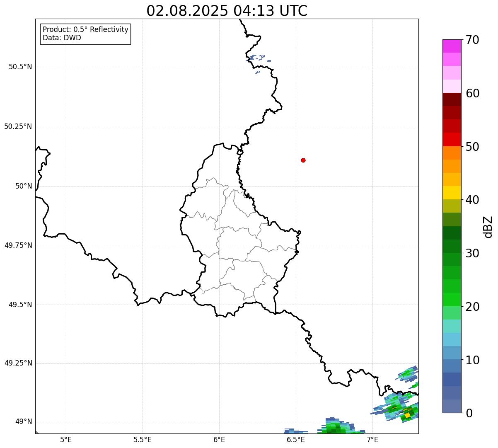Click the red station marker dot
This screenshot has width=498, height=448.
click(303, 160)
